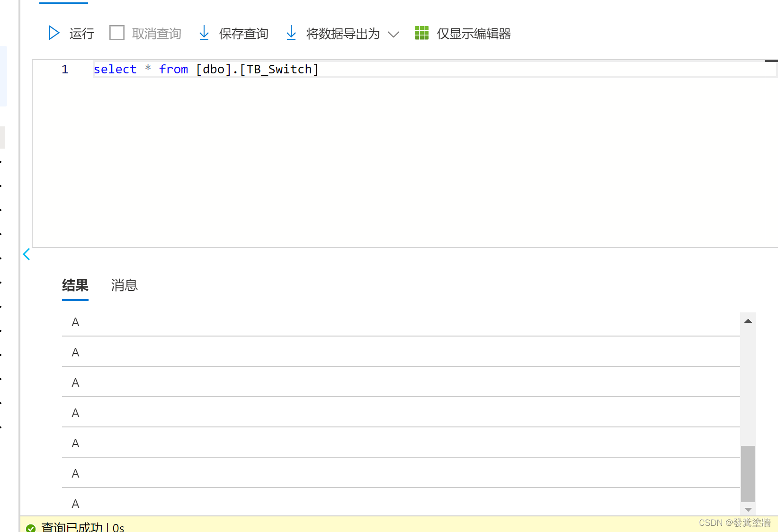Image resolution: width=778 pixels, height=532 pixels.
Task: Click the select keyword in the query
Action: (115, 70)
